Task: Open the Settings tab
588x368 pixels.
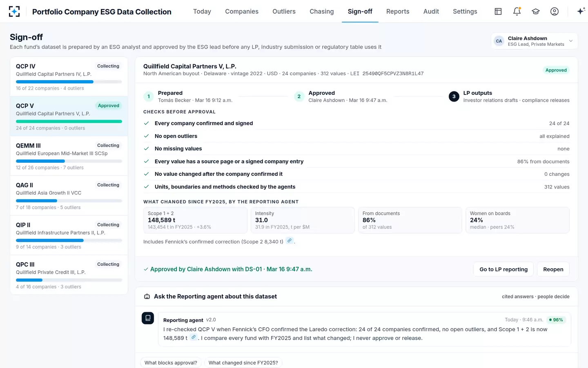Action: coord(465,11)
